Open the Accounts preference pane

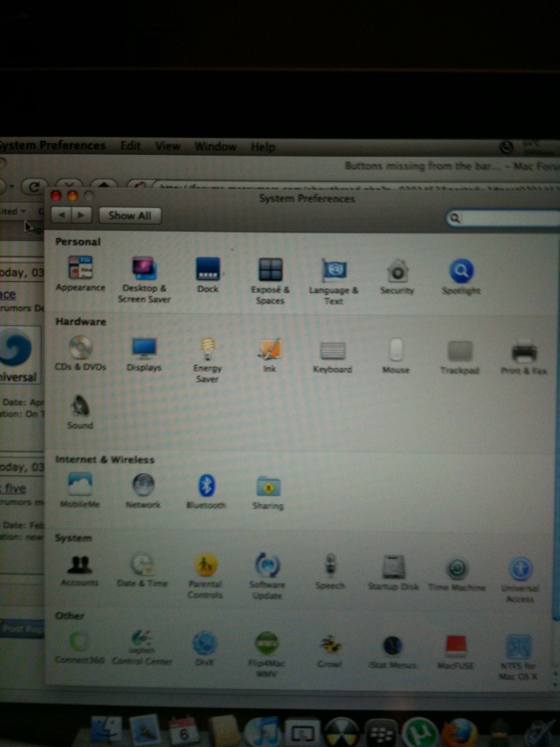click(x=79, y=571)
